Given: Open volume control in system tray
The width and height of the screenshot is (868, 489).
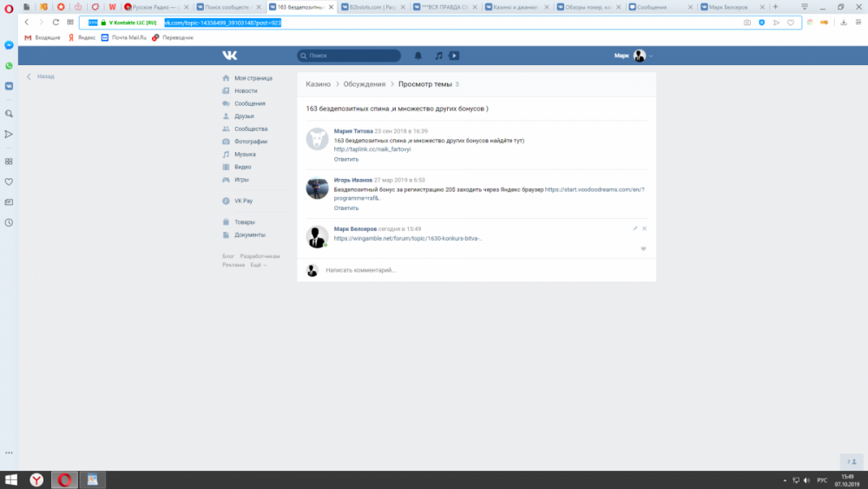Looking at the screenshot, I should (806, 480).
